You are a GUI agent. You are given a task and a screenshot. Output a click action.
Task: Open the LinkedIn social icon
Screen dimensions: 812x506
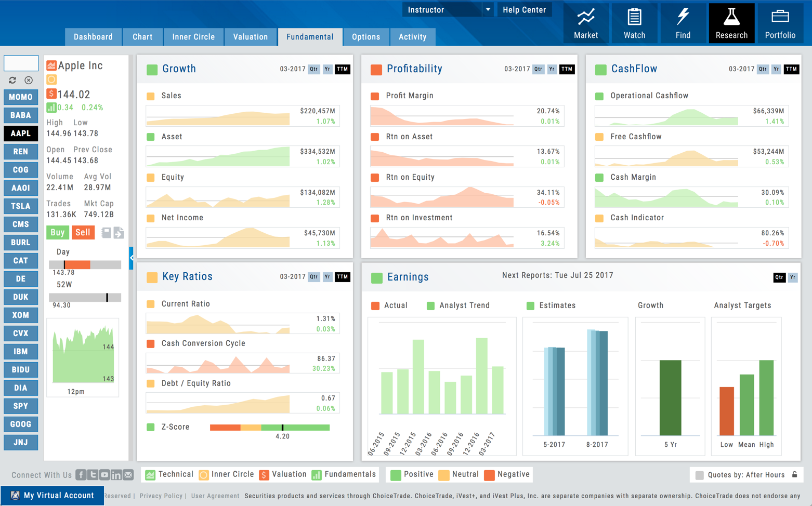[x=116, y=475]
